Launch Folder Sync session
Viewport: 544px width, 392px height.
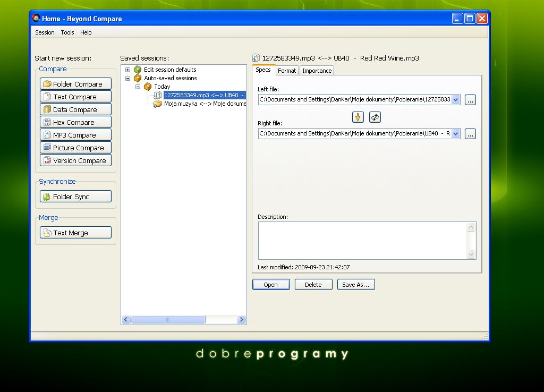click(x=75, y=197)
